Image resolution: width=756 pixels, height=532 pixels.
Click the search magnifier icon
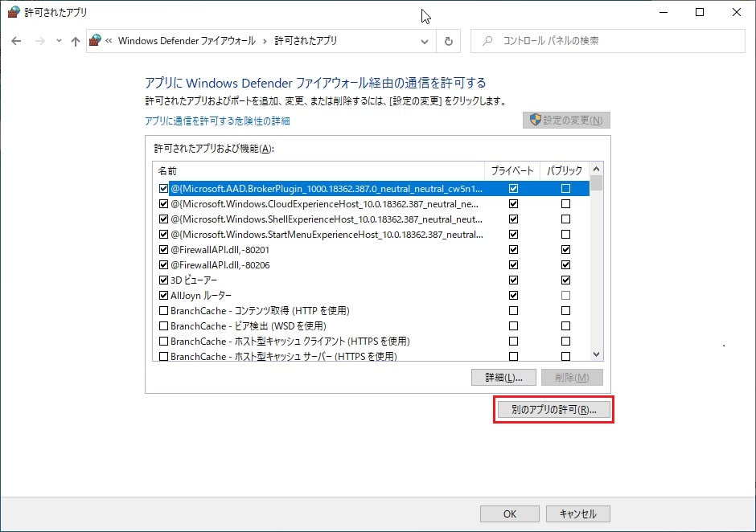point(487,41)
